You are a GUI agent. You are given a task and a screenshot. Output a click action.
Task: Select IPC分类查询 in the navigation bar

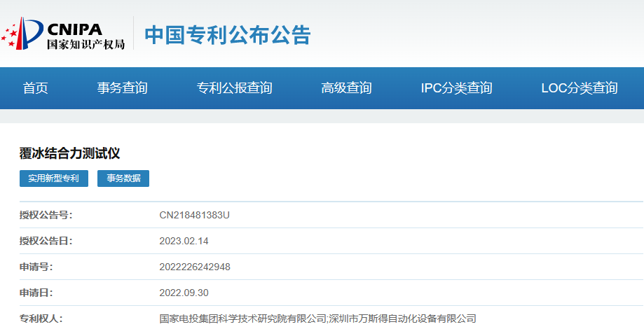pyautogui.click(x=456, y=87)
